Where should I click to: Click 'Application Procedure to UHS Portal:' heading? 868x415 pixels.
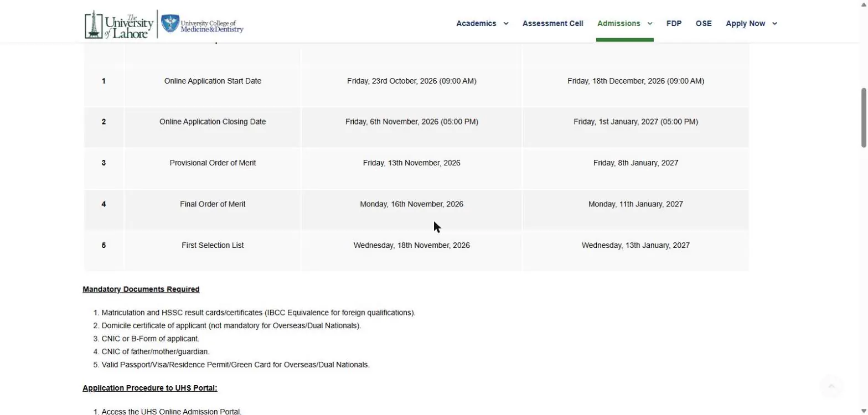(150, 388)
